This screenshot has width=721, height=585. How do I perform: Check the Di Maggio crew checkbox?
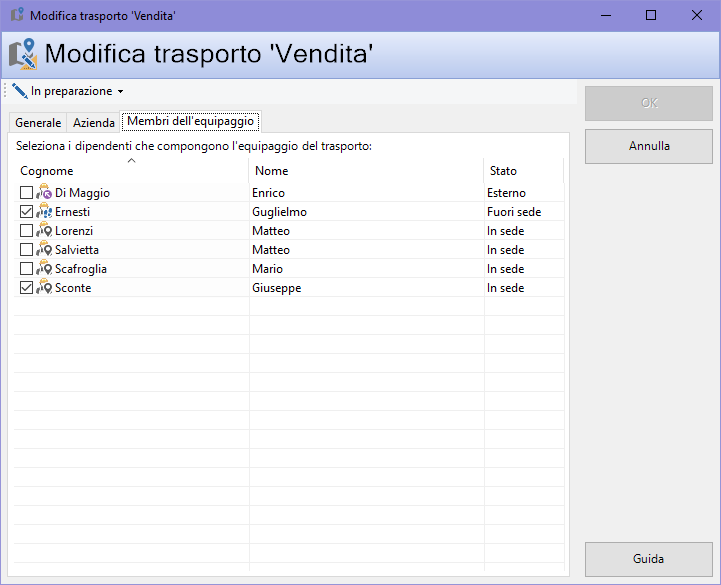pyautogui.click(x=26, y=192)
